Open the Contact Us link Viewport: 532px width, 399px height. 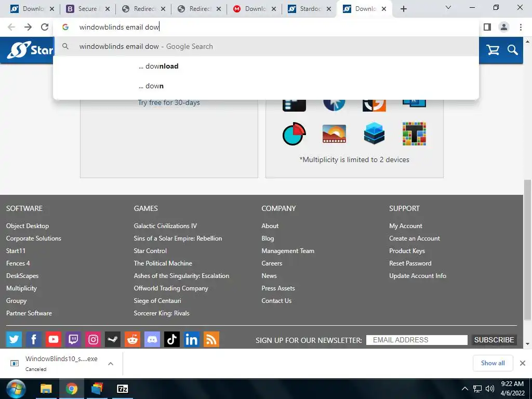[276, 301]
